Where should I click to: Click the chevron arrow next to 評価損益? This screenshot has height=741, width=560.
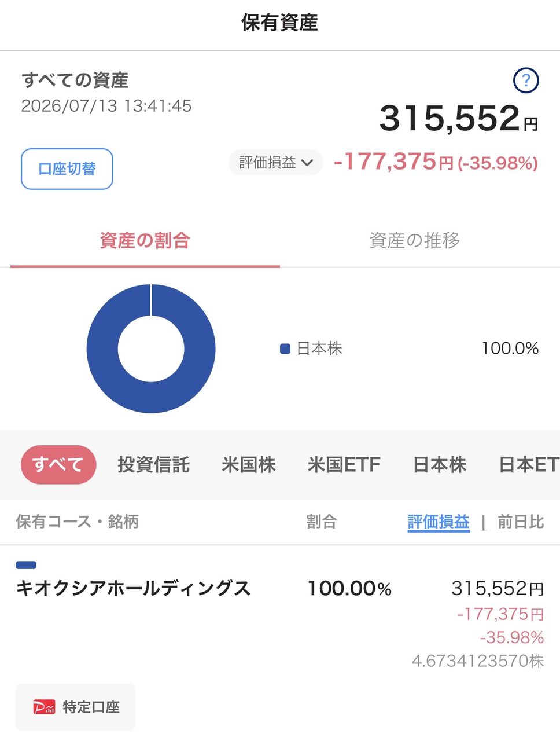(x=308, y=163)
